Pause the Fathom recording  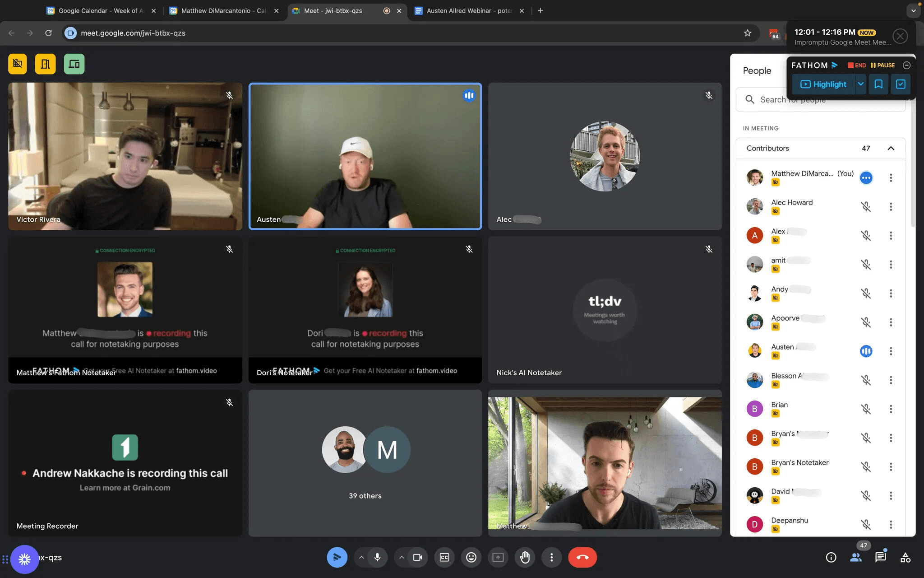point(882,65)
